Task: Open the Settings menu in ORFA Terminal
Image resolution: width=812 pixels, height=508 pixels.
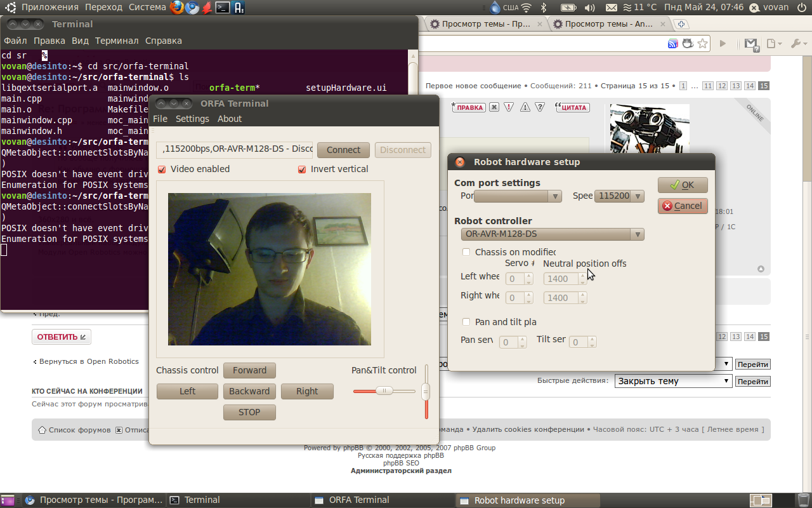Action: 192,119
